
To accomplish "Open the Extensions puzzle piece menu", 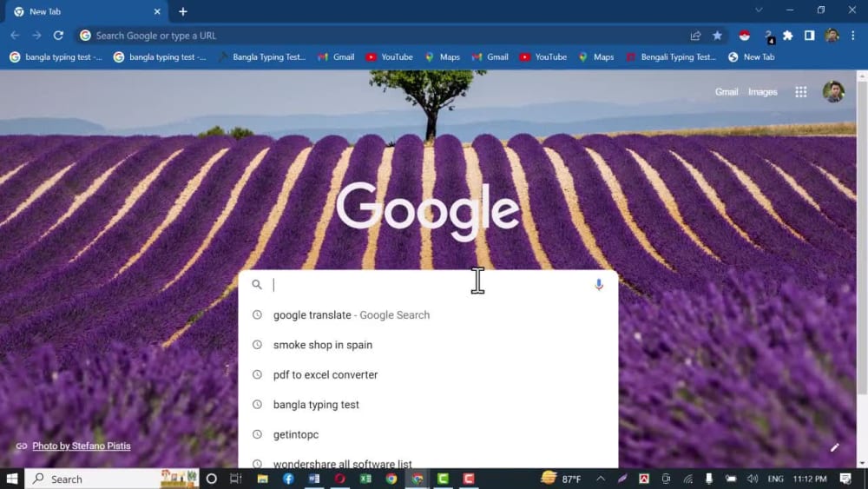I will click(788, 36).
